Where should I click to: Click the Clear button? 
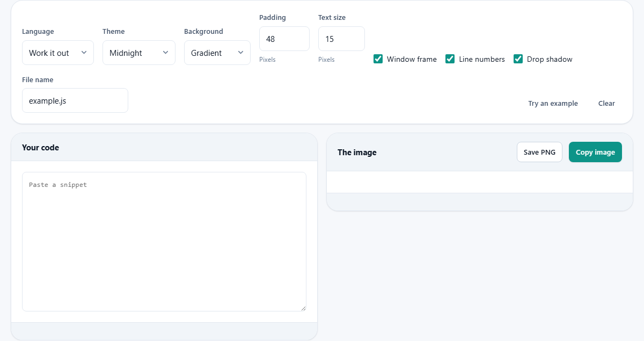tap(606, 103)
